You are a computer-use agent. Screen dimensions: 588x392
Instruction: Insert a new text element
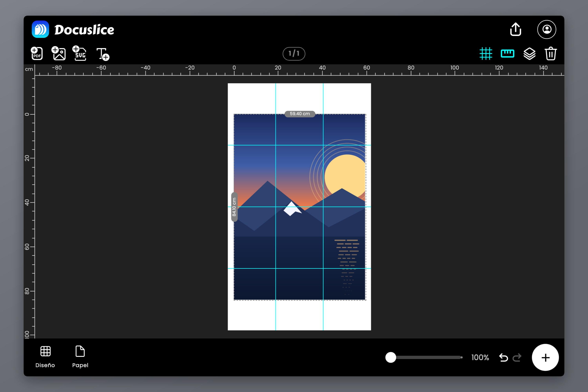click(x=103, y=54)
